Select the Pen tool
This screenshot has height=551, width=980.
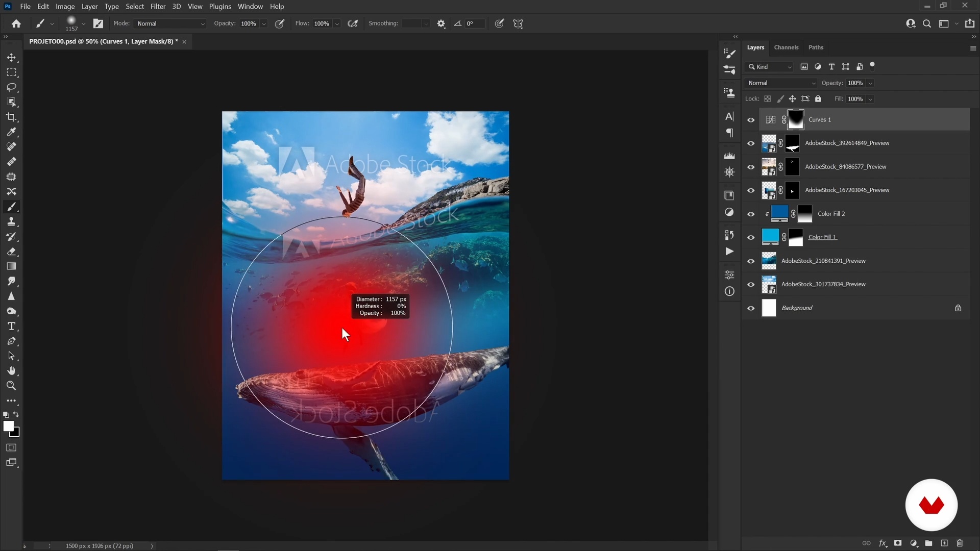pos(11,341)
